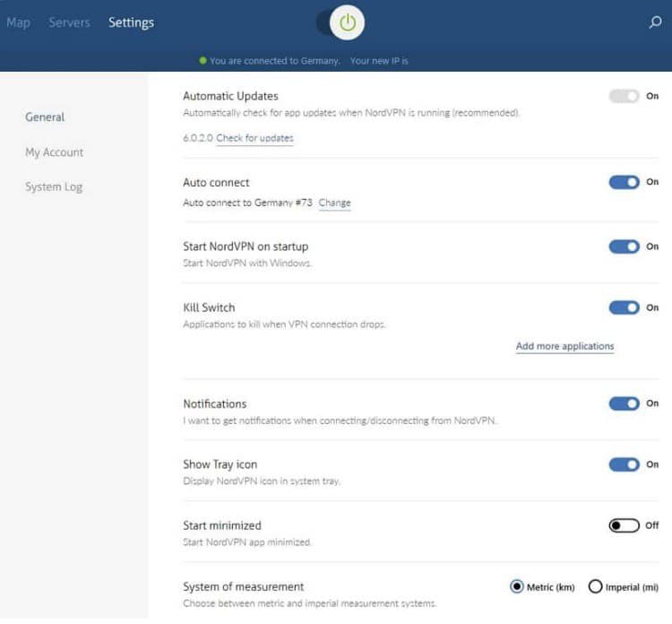Click the System of measurement heading

[244, 586]
